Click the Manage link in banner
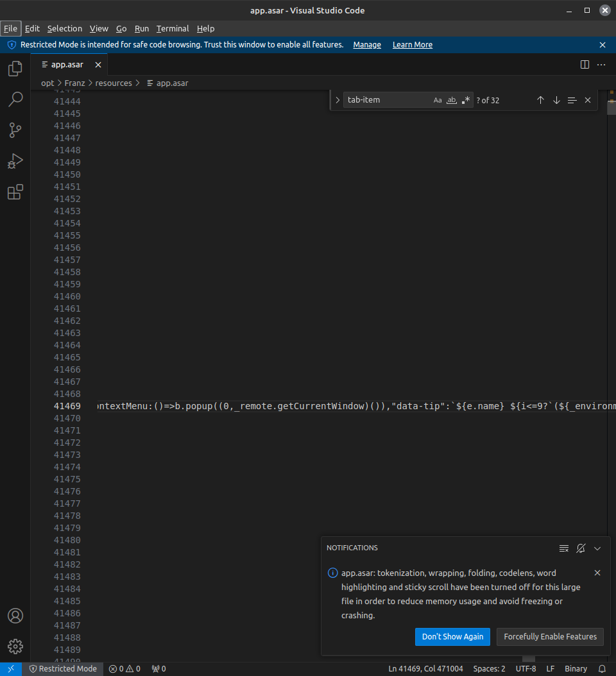Screen dimensions: 616x676 (367, 45)
